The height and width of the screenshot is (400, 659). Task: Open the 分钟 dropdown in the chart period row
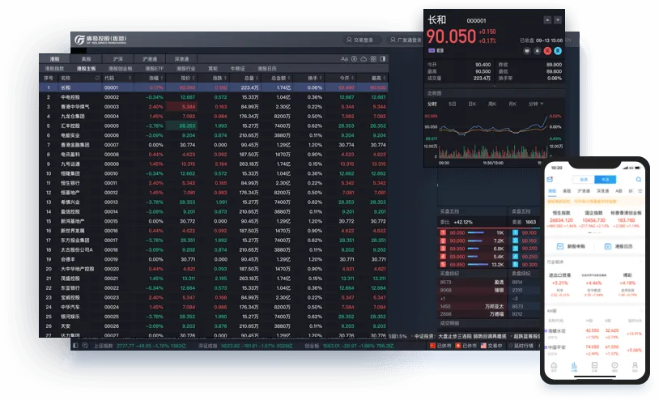[x=534, y=102]
